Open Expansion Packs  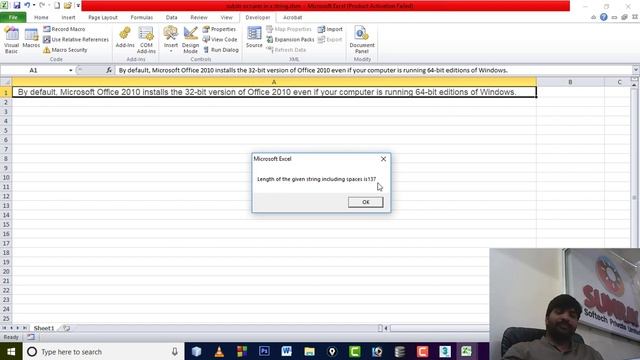tap(290, 40)
